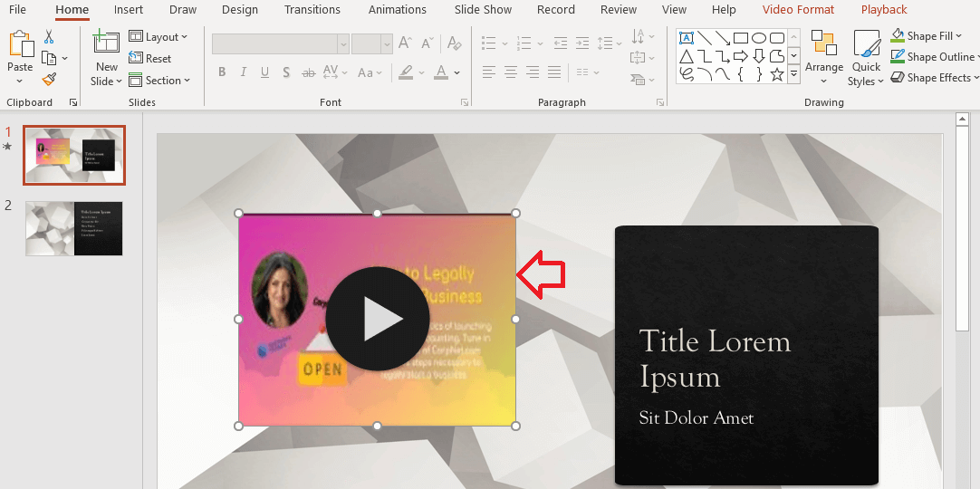
Task: Select slide 2 thumbnail
Action: [74, 228]
